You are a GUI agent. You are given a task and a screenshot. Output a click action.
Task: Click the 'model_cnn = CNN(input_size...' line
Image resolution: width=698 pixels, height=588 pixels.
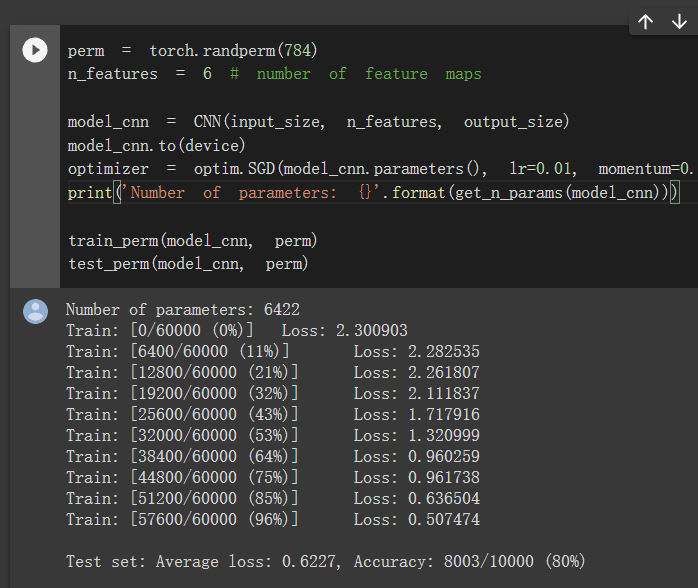318,122
